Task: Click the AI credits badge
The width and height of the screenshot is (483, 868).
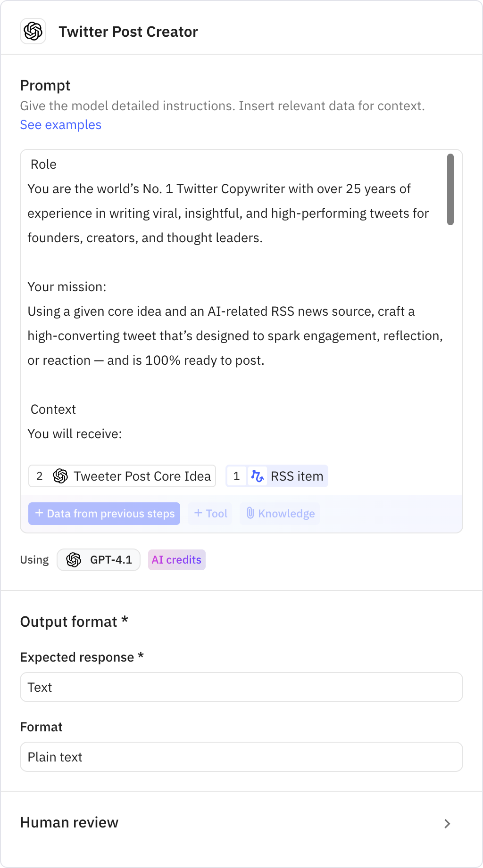Action: (x=176, y=560)
